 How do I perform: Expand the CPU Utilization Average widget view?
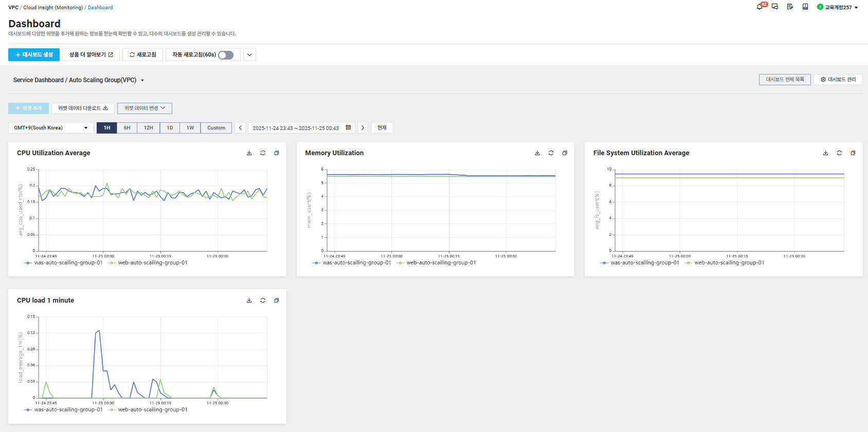click(x=277, y=153)
